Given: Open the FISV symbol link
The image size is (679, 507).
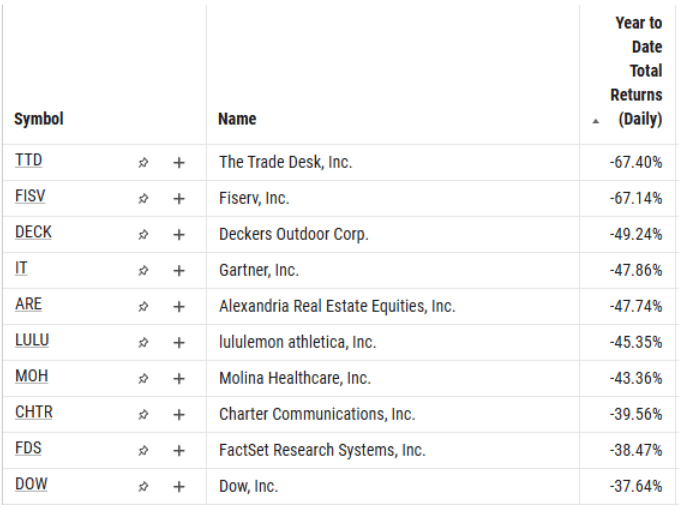Looking at the screenshot, I should 30,196.
